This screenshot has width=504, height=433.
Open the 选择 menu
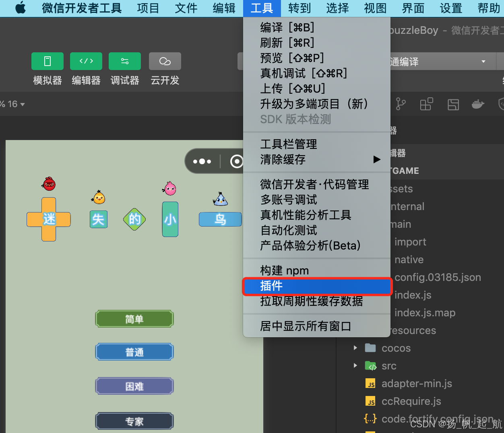(337, 8)
